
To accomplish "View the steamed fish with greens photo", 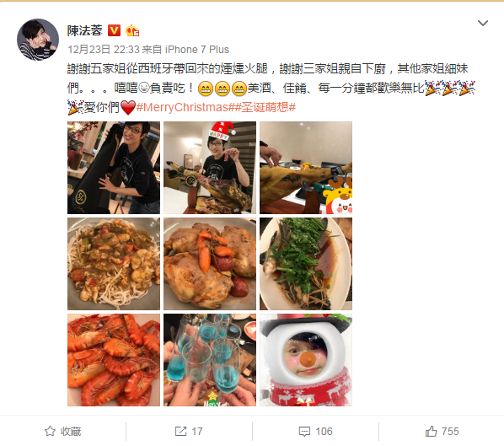I will [306, 264].
